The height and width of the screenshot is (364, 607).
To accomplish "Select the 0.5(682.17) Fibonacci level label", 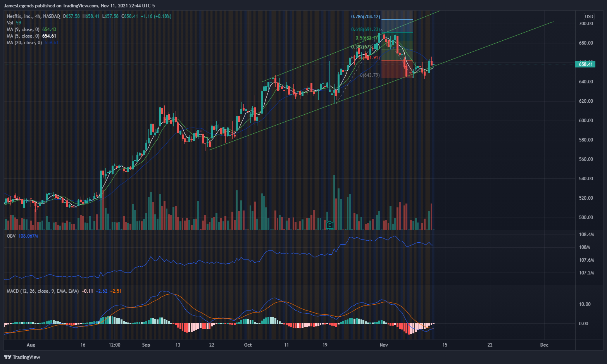I will [366, 38].
